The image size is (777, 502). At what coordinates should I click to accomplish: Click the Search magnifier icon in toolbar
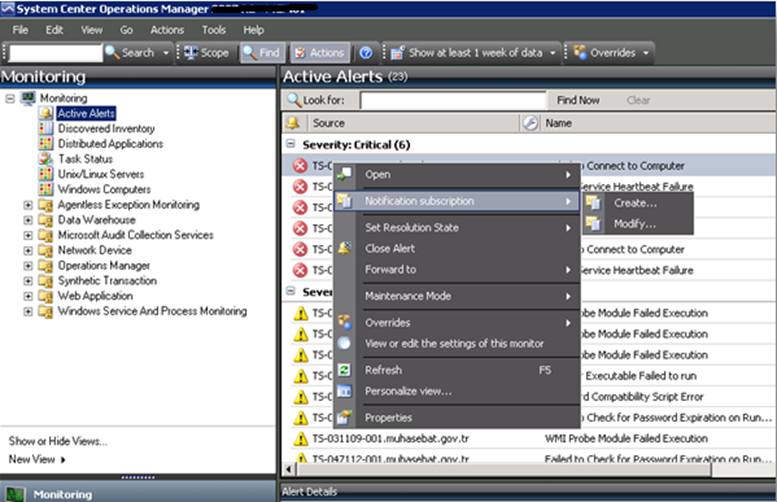point(112,53)
